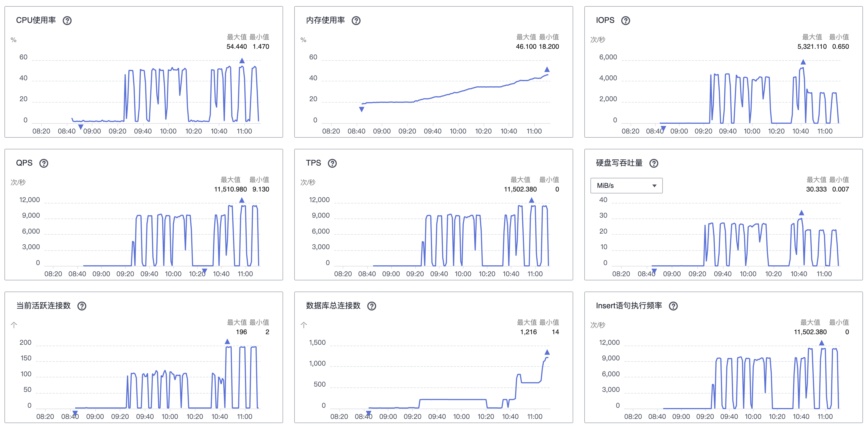The height and width of the screenshot is (427, 868).
Task: Click 数据库总连接数 maximum marker triangle
Action: pyautogui.click(x=547, y=352)
